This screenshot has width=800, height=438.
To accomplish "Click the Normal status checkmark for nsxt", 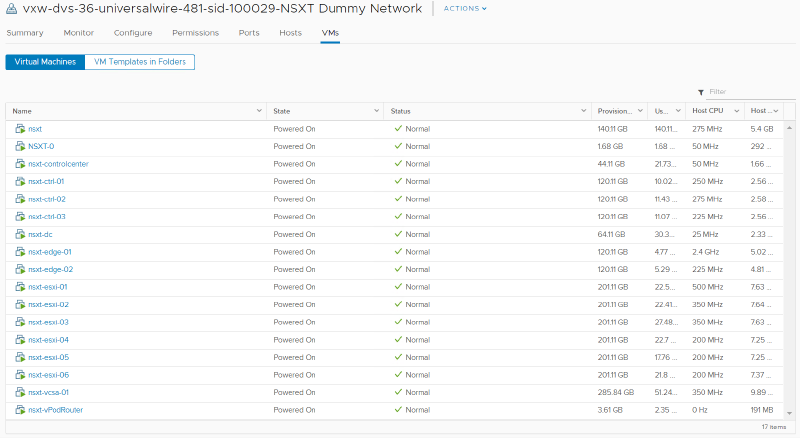I will coord(398,129).
